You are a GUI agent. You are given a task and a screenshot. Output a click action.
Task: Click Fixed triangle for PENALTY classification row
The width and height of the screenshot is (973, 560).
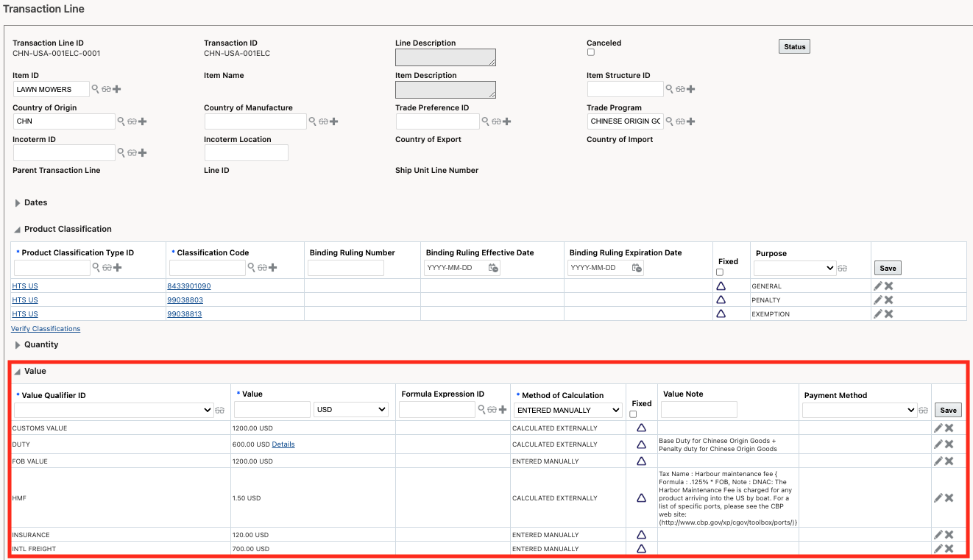(721, 300)
